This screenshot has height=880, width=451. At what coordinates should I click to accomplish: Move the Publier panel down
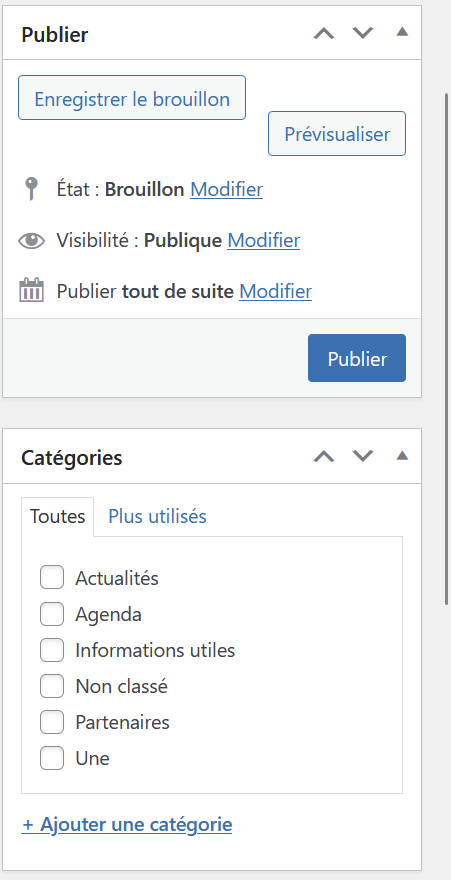pyautogui.click(x=363, y=33)
